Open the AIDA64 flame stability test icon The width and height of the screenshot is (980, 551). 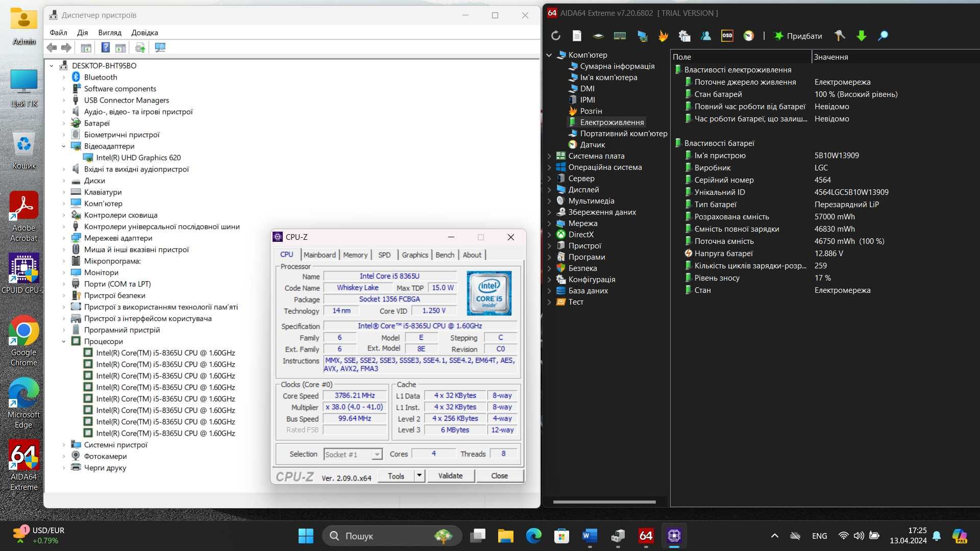pos(663,36)
